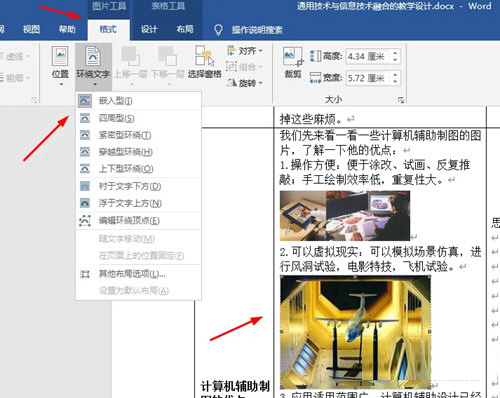Click the 操作说明搜索 search box
This screenshot has width=500, height=398.
click(257, 30)
